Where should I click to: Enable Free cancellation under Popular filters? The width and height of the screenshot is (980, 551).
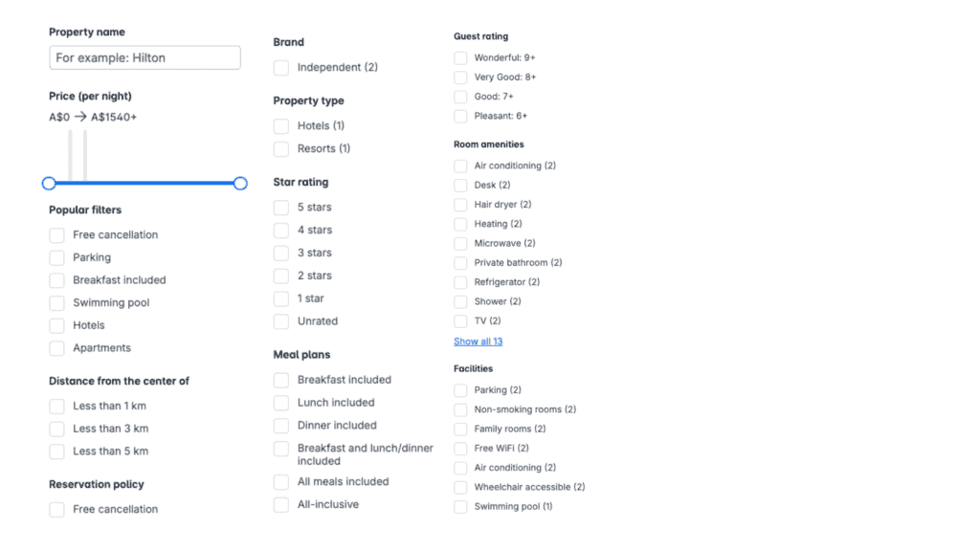tap(57, 234)
